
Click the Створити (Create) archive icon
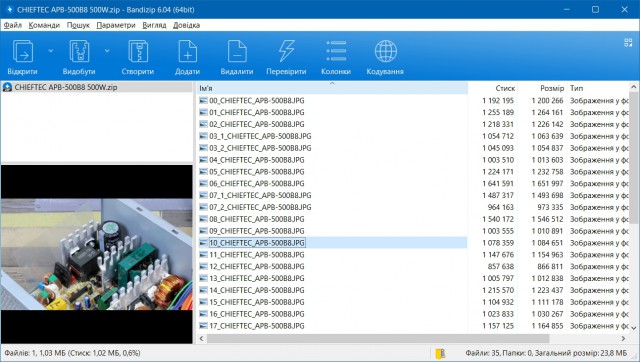(x=138, y=51)
